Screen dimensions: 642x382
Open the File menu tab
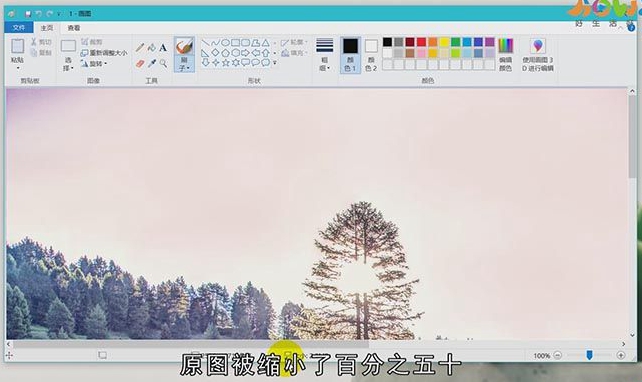coord(18,28)
